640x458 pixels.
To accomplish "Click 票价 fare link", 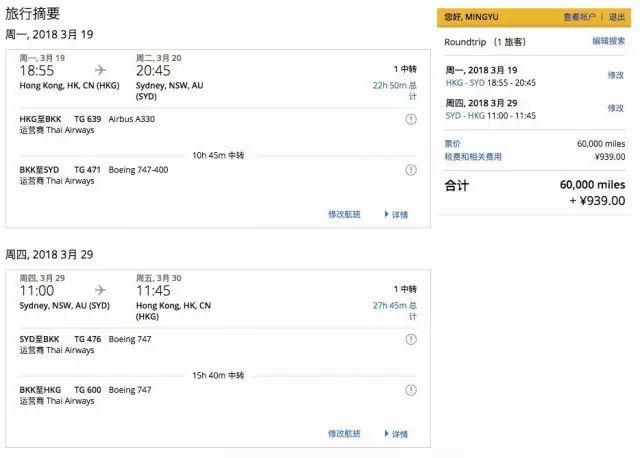I will click(x=452, y=143).
